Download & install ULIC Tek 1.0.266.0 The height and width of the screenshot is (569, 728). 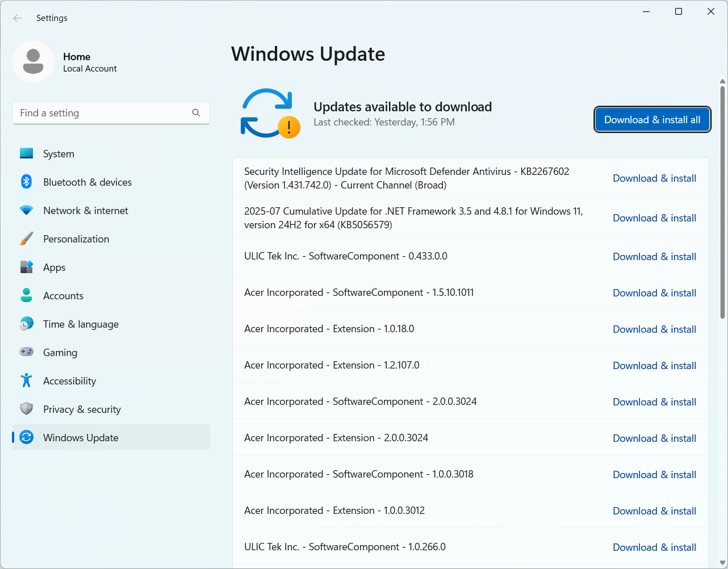coord(654,547)
